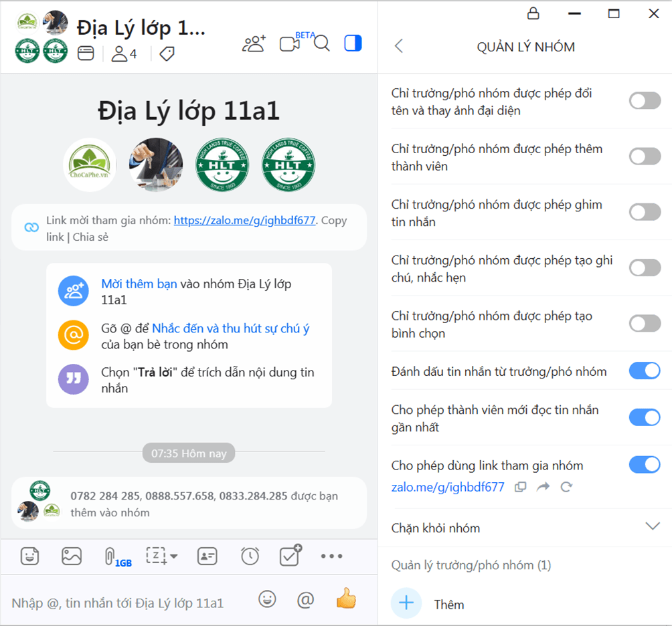Screen dimensions: 672x626
Task: Click the image attachment icon
Action: coord(72,556)
